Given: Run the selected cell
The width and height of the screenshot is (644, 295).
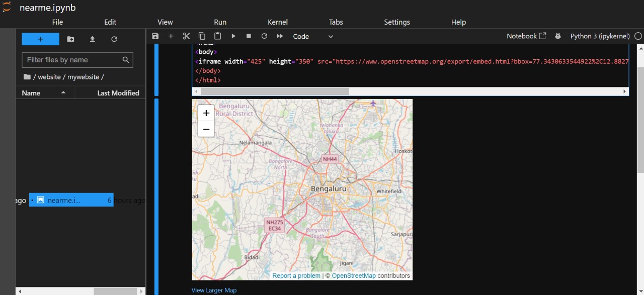Looking at the screenshot, I should pos(233,36).
